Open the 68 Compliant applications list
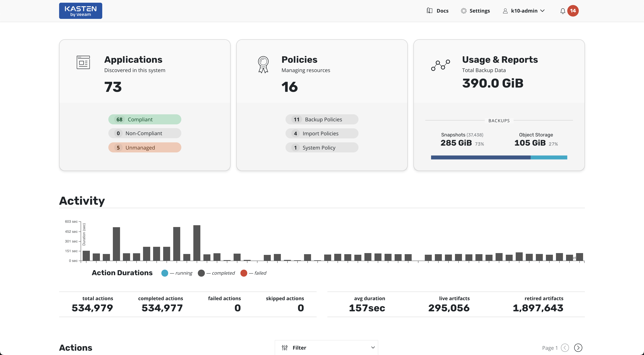This screenshot has width=644, height=355. click(144, 119)
